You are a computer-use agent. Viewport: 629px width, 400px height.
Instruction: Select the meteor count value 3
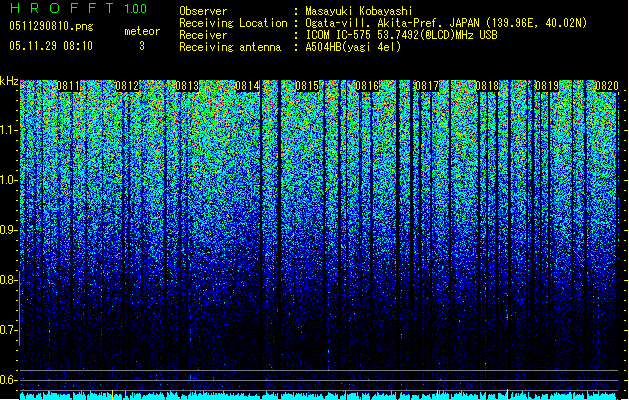[142, 46]
